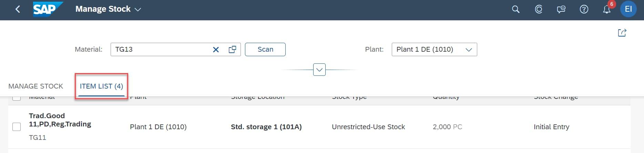644x153 pixels.
Task: Toggle the select-all header checkbox
Action: click(17, 98)
